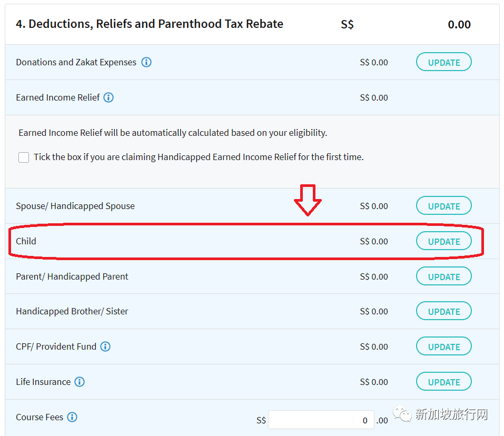The width and height of the screenshot is (504, 436).
Task: Open Donations and Zakat Expenses info icon
Action: pos(146,62)
